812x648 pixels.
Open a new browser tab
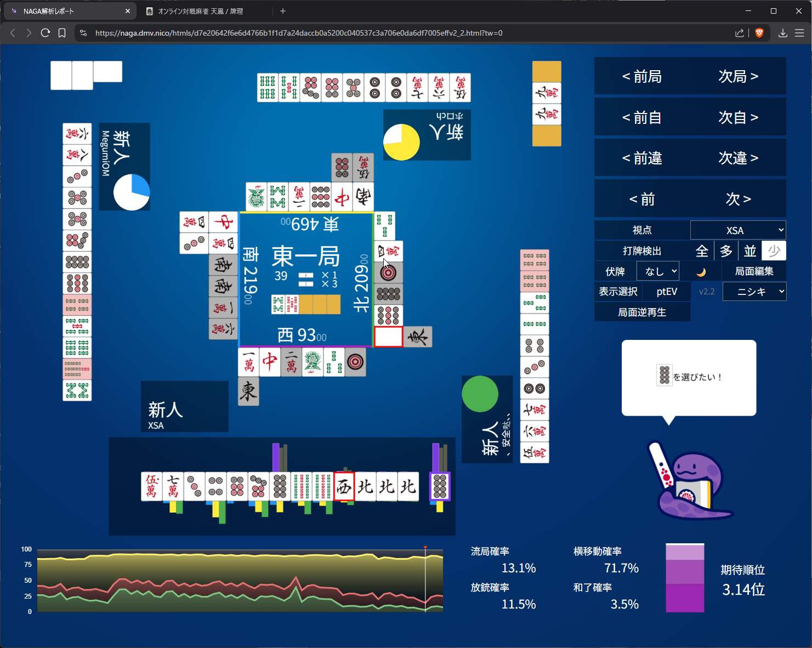pyautogui.click(x=283, y=11)
